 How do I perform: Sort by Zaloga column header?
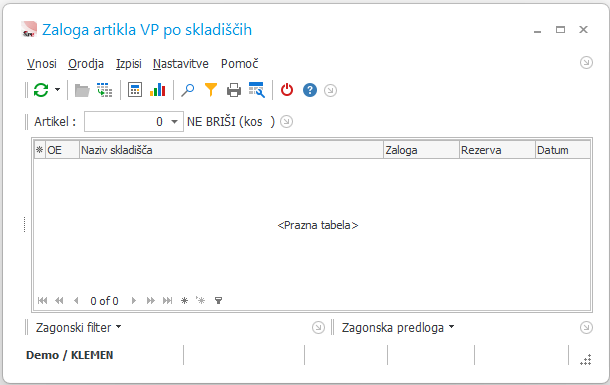(x=421, y=150)
